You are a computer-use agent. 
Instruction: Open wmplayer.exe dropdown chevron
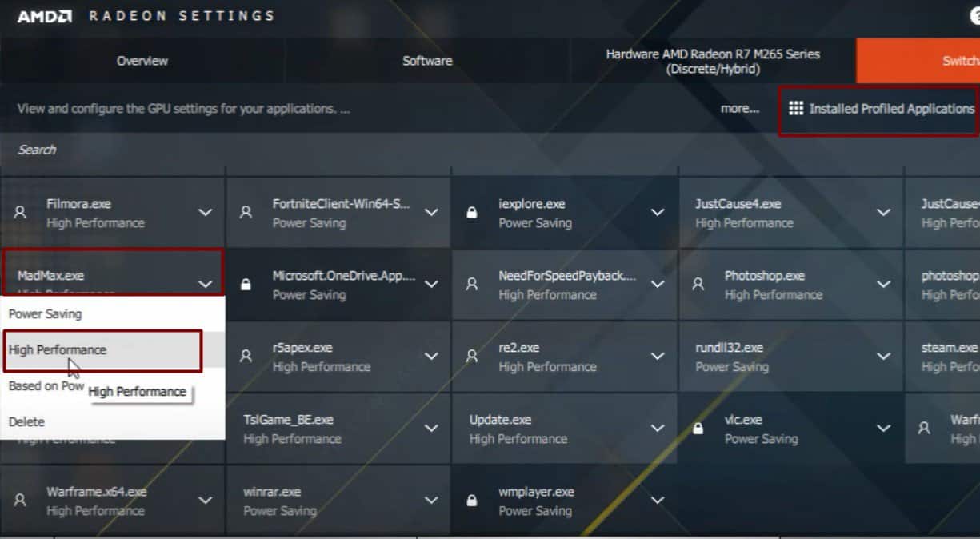point(658,501)
